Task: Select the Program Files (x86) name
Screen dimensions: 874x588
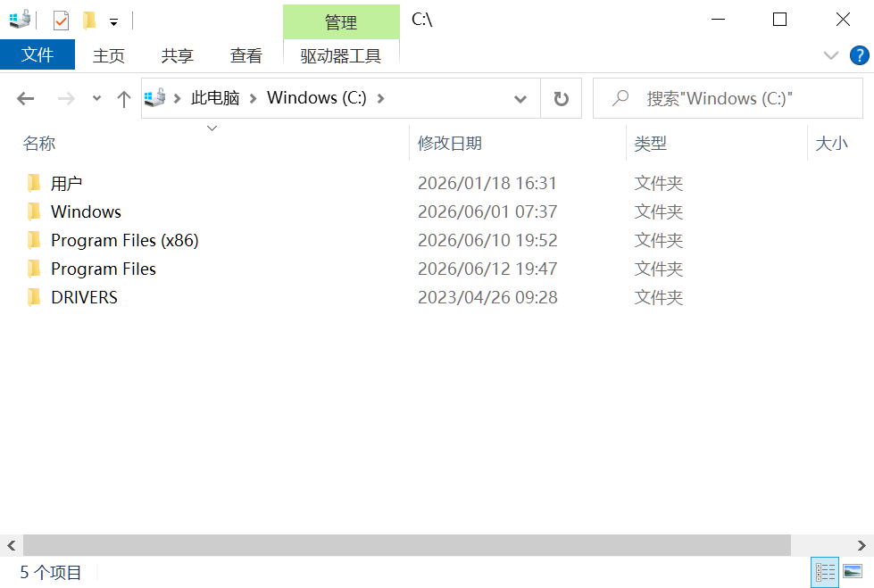Action: [125, 240]
